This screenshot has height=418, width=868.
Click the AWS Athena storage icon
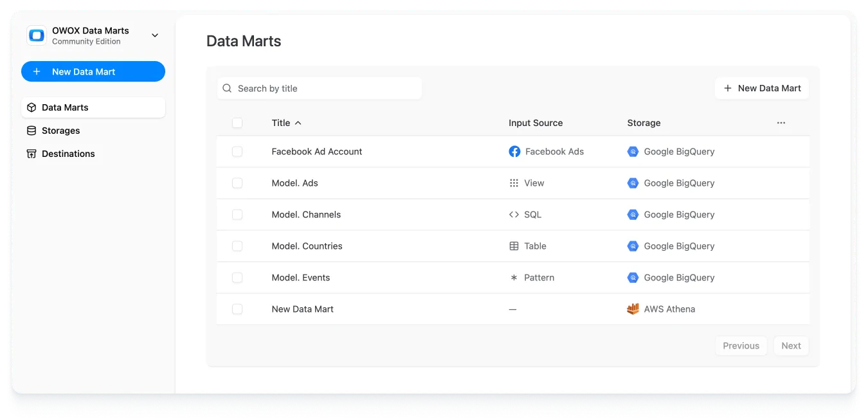click(x=633, y=309)
